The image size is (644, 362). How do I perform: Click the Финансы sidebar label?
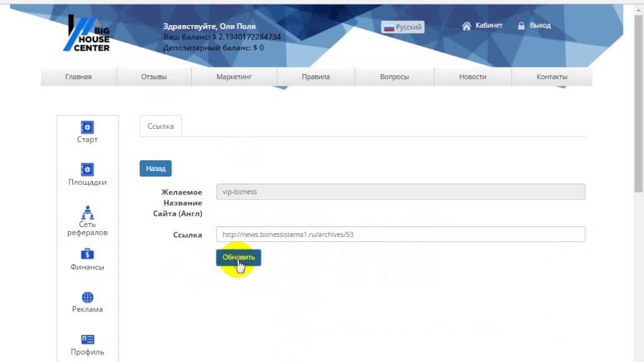click(88, 267)
